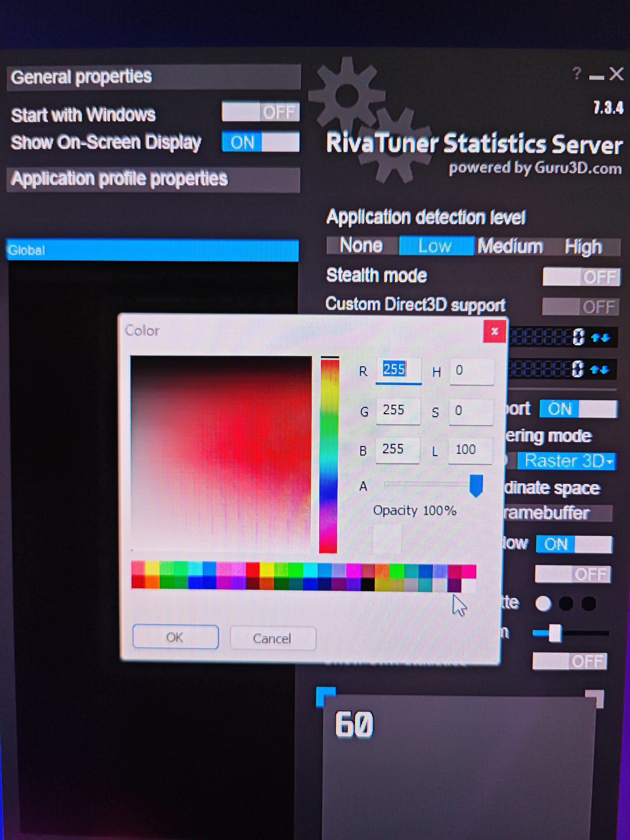Screen dimensions: 630x840
Task: Click the A opacity slider handle
Action: [476, 485]
